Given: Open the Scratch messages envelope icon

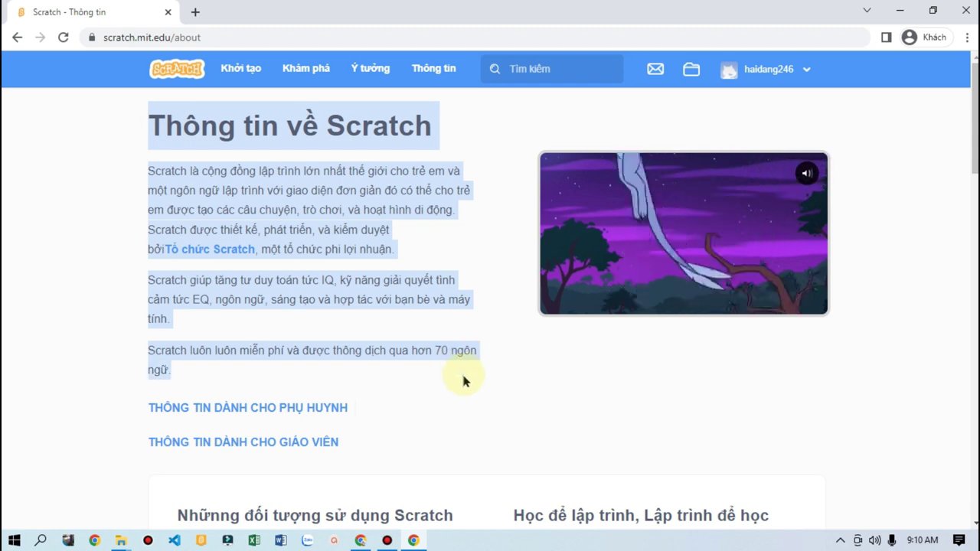Looking at the screenshot, I should [655, 69].
